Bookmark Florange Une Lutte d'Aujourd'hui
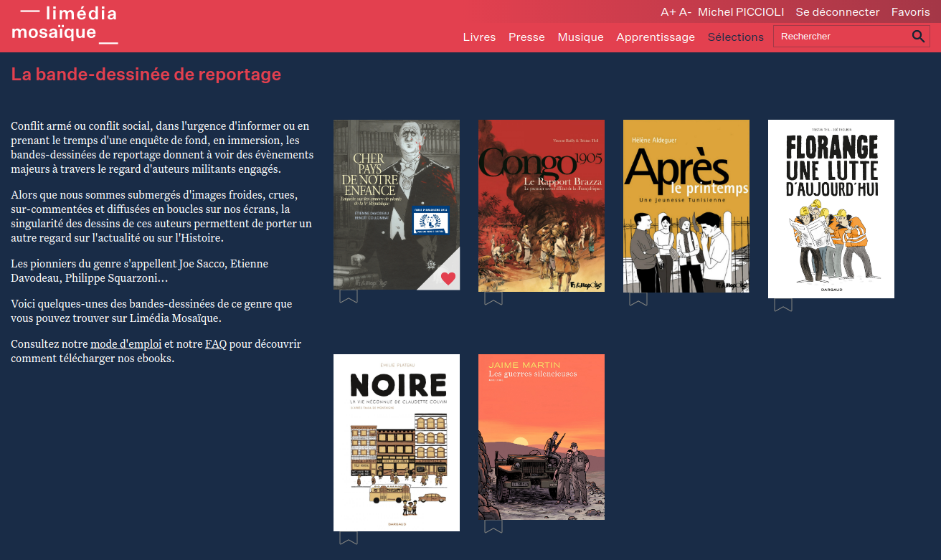The height and width of the screenshot is (560, 941). pos(783,305)
